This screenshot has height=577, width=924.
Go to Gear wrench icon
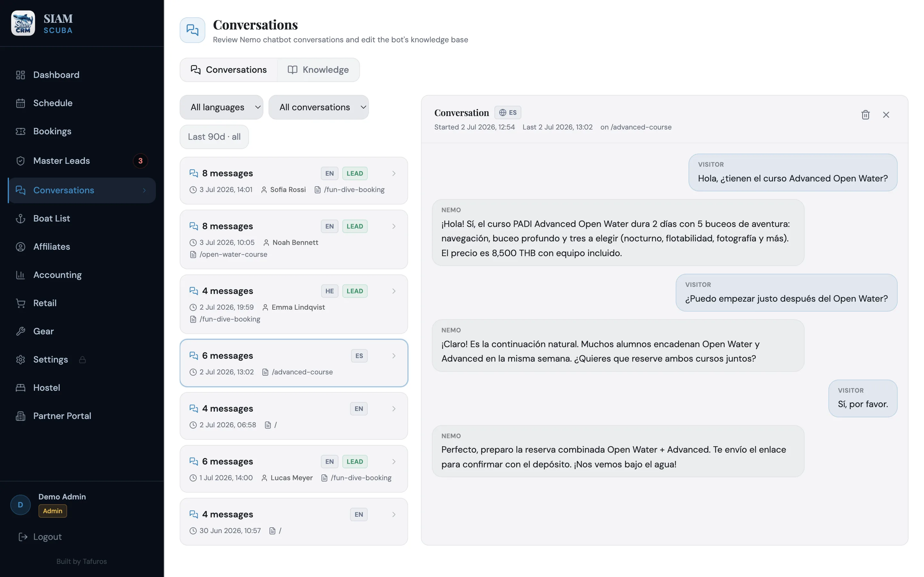tap(21, 331)
